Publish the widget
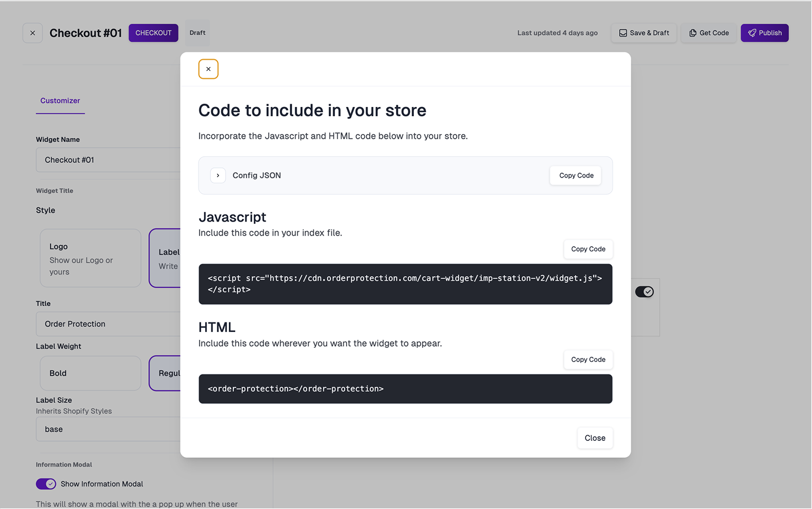The height and width of the screenshot is (509, 812). pos(765,33)
